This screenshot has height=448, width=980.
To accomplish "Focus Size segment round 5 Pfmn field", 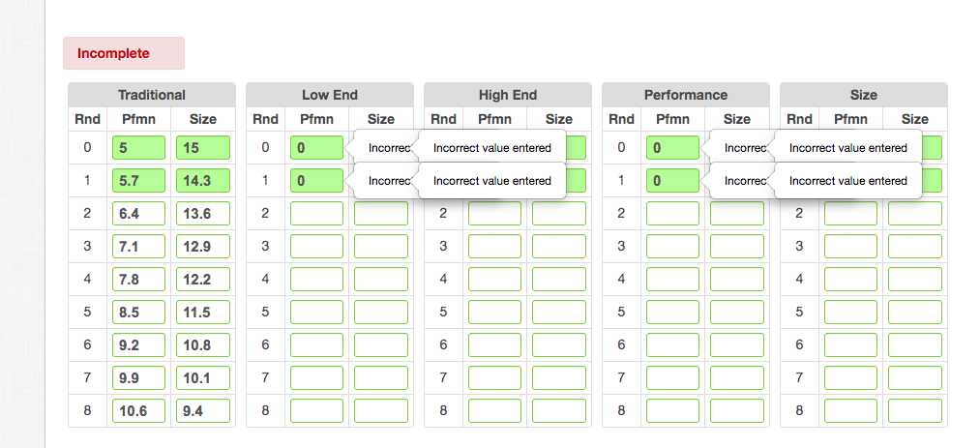I will pos(851,312).
